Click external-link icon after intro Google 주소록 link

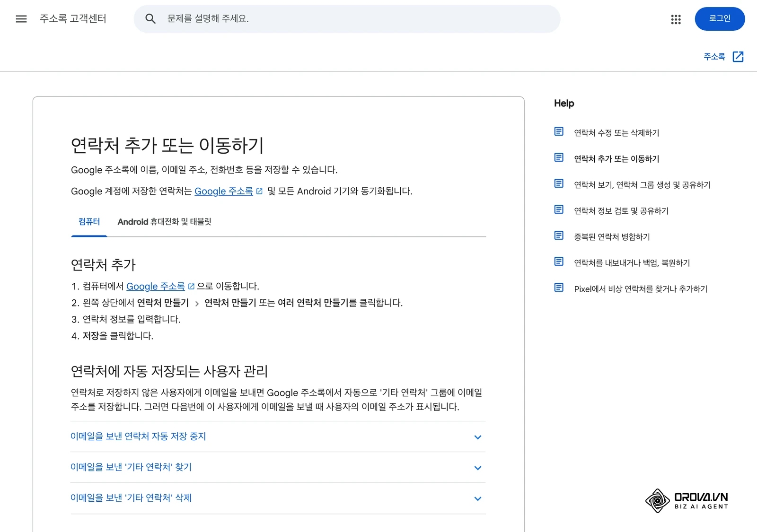[259, 192]
